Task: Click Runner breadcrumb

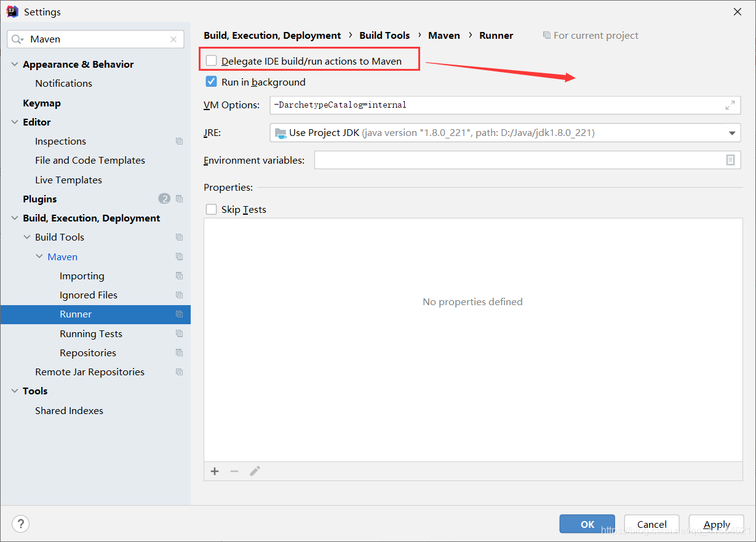Action: tap(496, 36)
